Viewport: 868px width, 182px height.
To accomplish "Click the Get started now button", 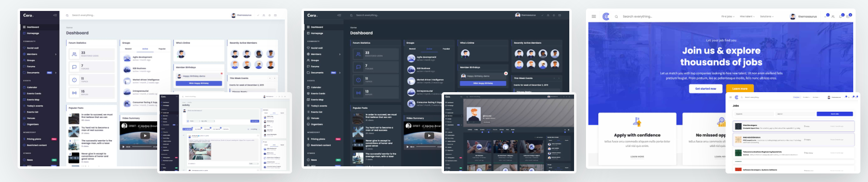I will (706, 88).
